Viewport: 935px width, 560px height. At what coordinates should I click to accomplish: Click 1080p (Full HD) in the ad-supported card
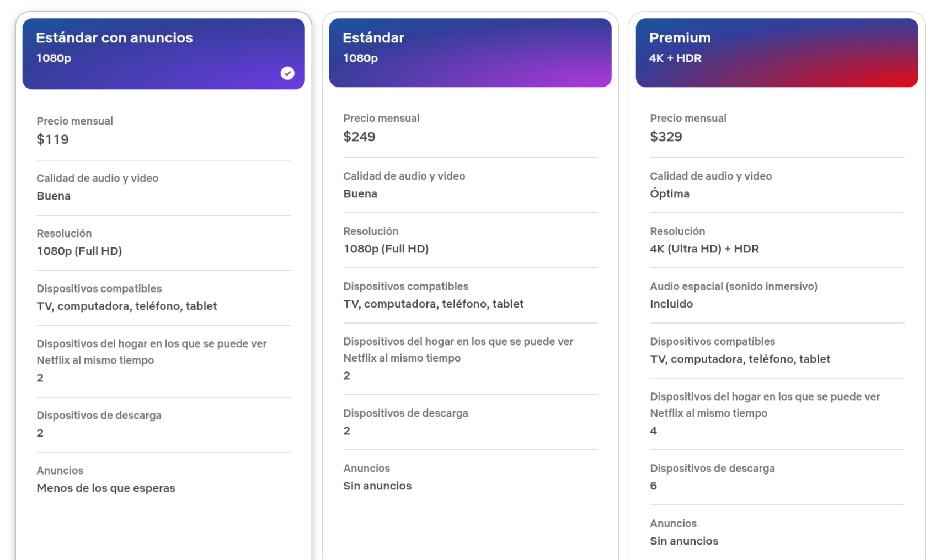79,251
